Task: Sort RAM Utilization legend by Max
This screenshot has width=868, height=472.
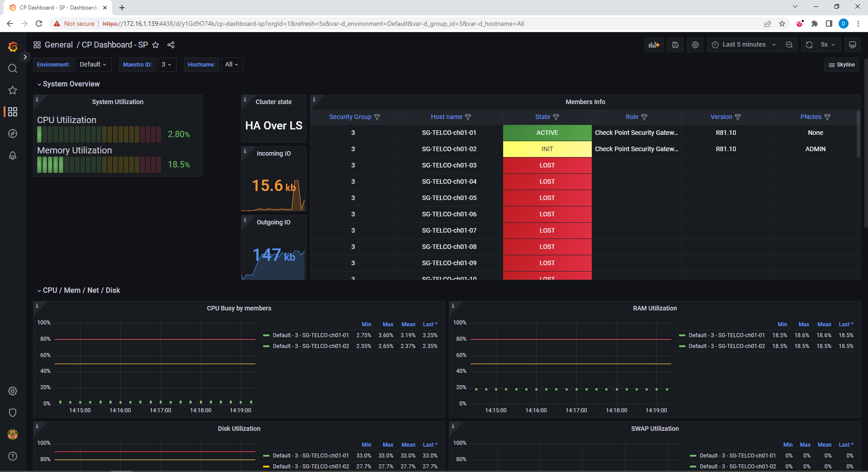Action: pos(804,324)
